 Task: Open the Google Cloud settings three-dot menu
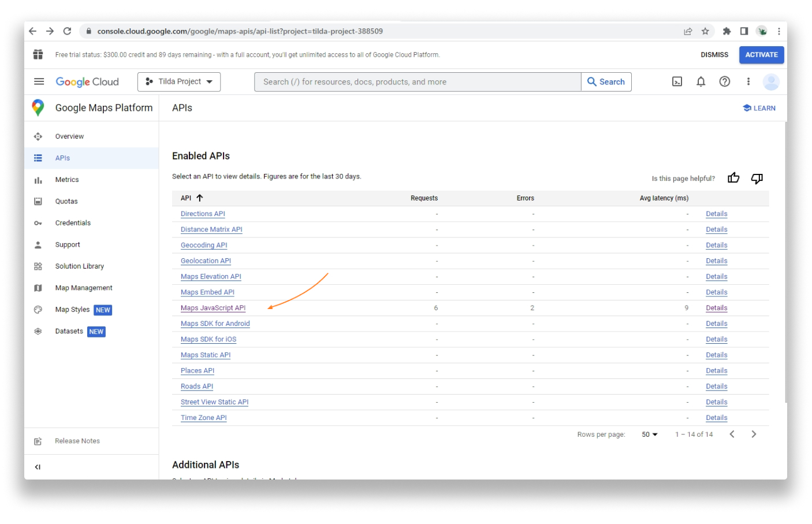[748, 81]
